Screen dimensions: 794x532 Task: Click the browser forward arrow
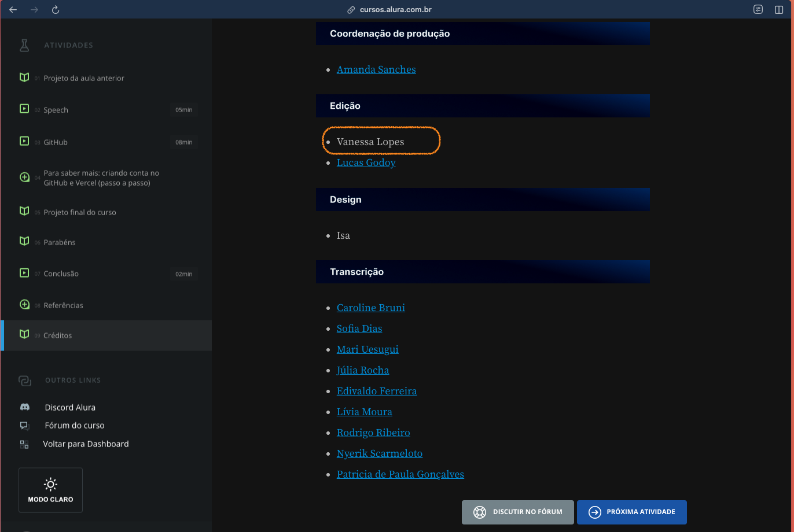tap(34, 10)
